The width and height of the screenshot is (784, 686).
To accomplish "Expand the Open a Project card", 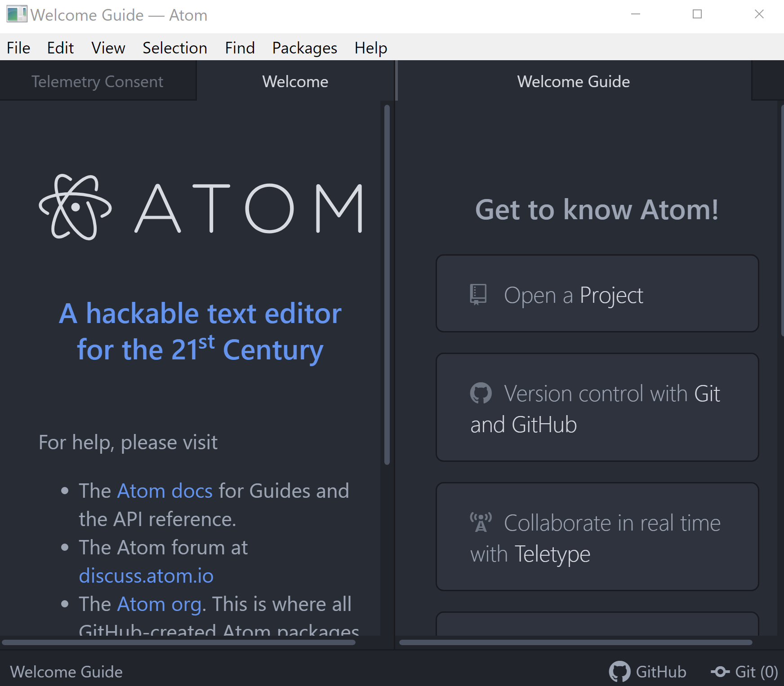I will click(597, 294).
